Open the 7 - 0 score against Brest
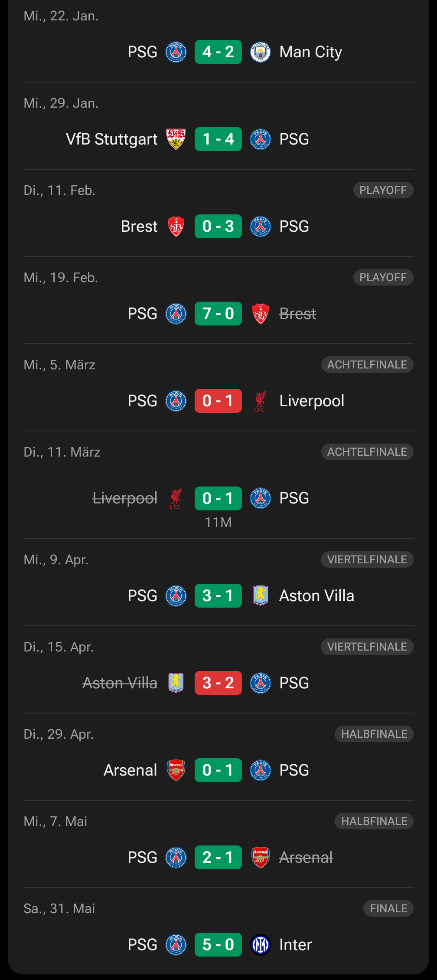The height and width of the screenshot is (980, 437). 218,313
